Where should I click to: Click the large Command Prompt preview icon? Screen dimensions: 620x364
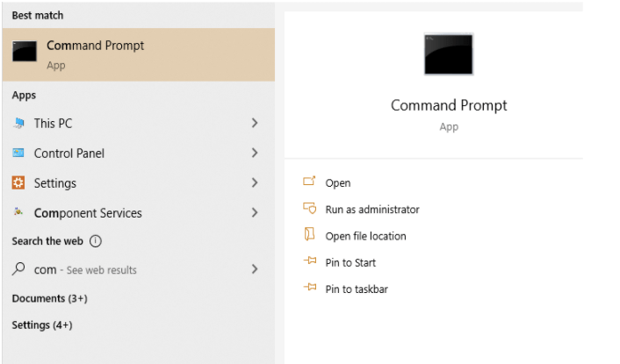(449, 54)
